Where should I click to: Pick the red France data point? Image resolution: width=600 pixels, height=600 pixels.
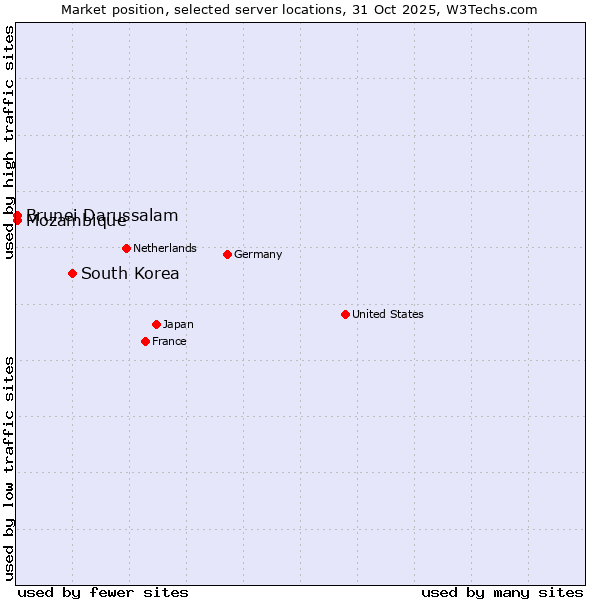(x=145, y=341)
